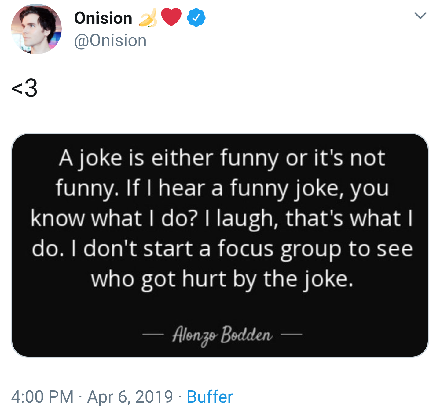
Task: Click the Buffer source link
Action: point(210,397)
